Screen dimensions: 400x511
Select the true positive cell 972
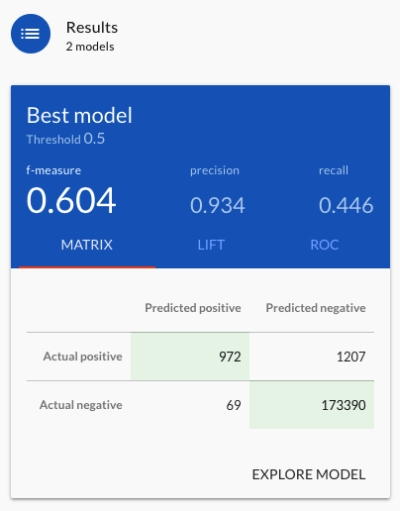(x=190, y=356)
